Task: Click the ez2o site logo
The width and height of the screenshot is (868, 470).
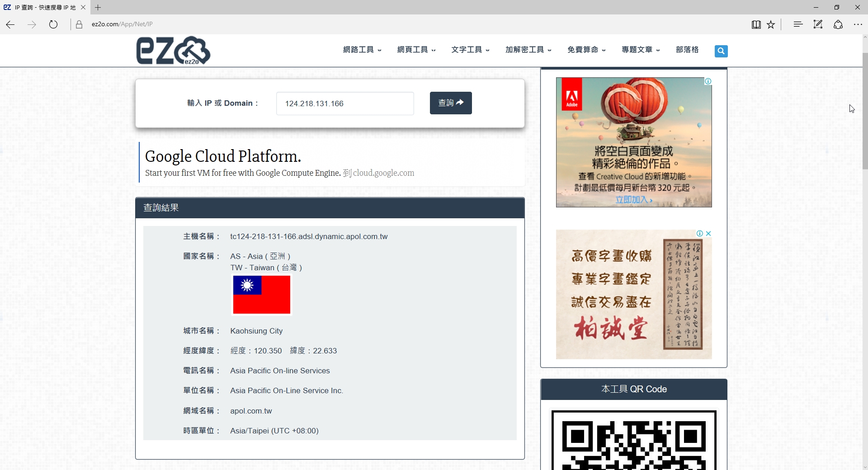Action: coord(173,51)
